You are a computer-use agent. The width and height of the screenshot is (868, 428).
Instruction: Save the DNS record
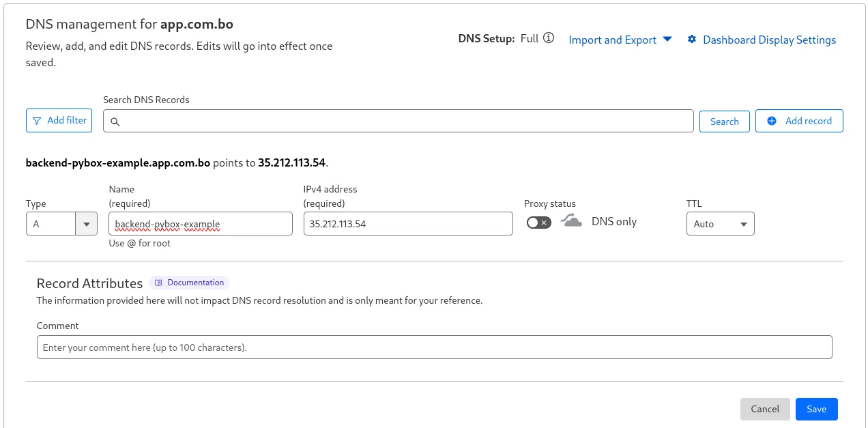(816, 409)
